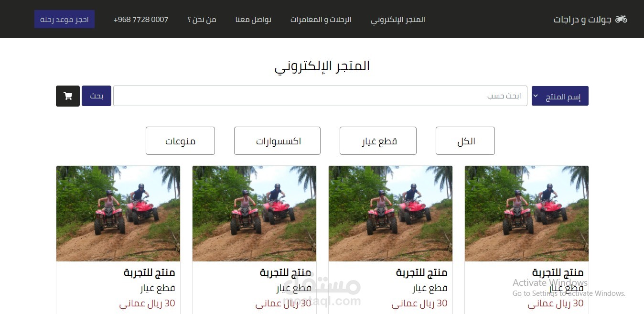This screenshot has width=644, height=314.
Task: Filter products by اكسسوارات category
Action: click(277, 141)
